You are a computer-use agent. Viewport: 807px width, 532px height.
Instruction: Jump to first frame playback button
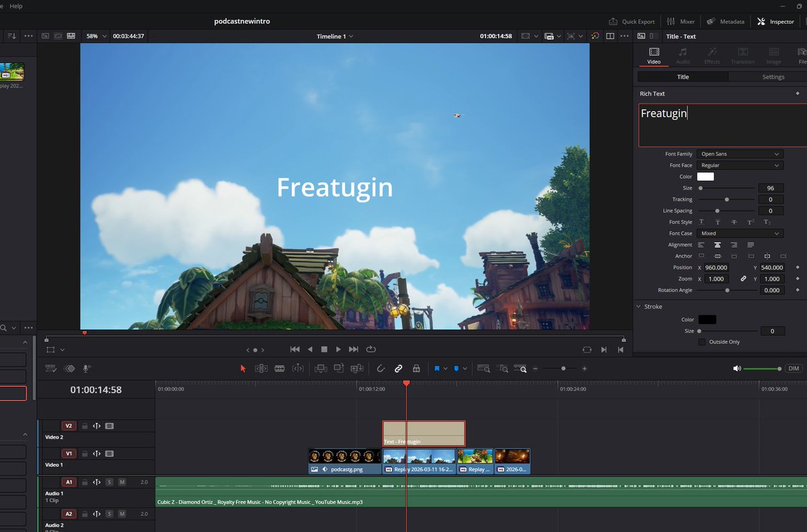(x=295, y=350)
